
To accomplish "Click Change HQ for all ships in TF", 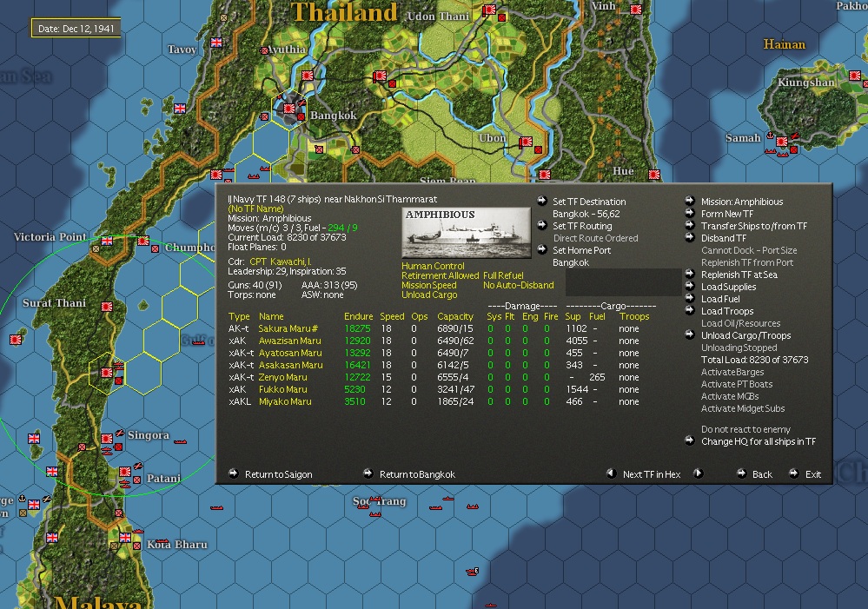I will pos(759,442).
